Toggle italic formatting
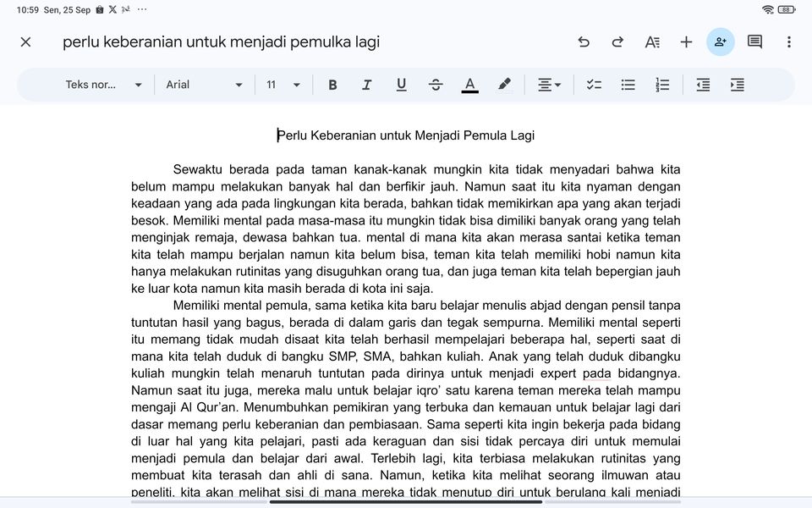 (x=367, y=84)
